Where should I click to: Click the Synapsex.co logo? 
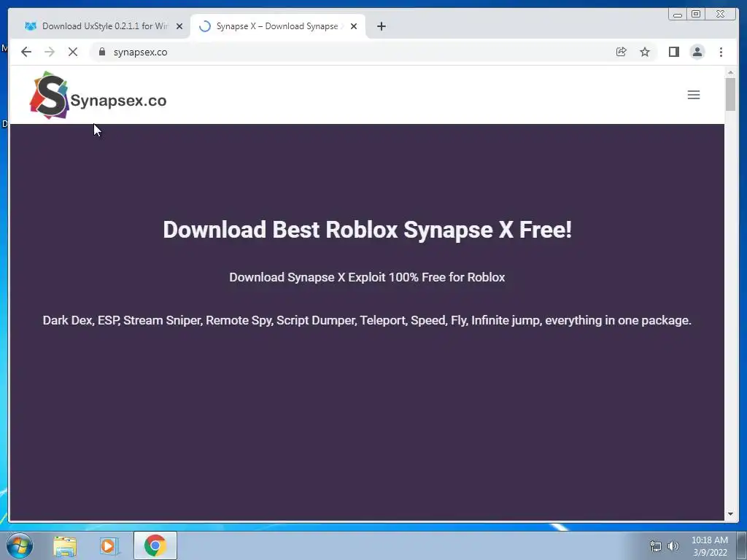point(98,96)
